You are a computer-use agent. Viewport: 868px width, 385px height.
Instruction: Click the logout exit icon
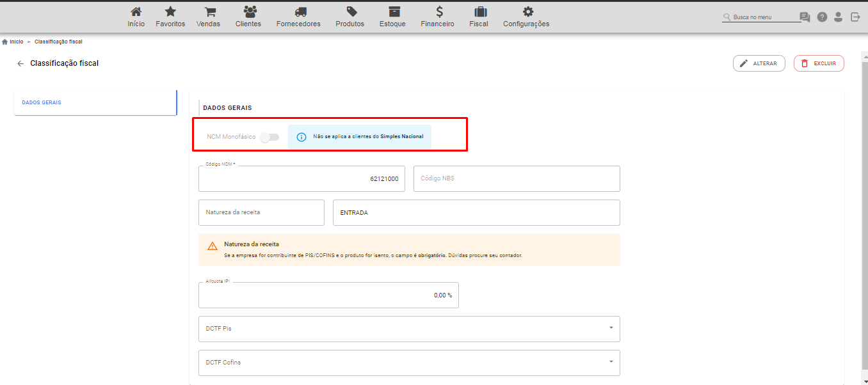855,17
